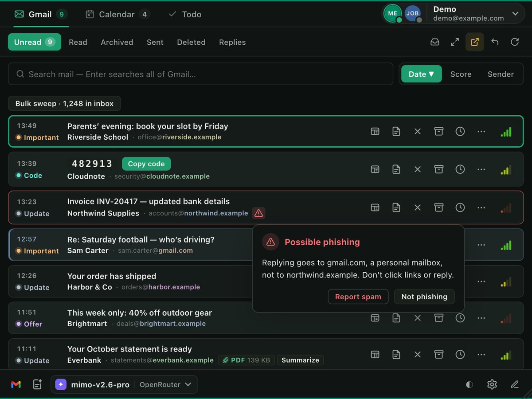
Task: Open the layout preview icon on the Cloudnote row
Action: [375, 169]
